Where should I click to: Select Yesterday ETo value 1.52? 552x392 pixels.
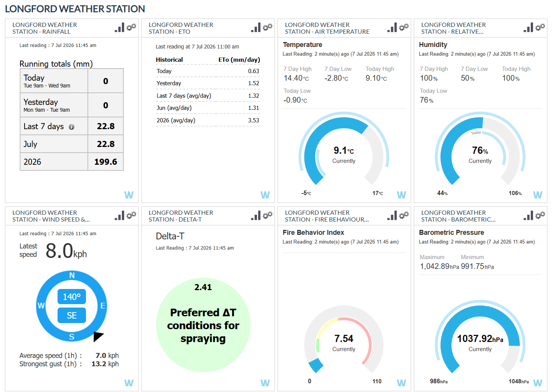[x=254, y=83]
